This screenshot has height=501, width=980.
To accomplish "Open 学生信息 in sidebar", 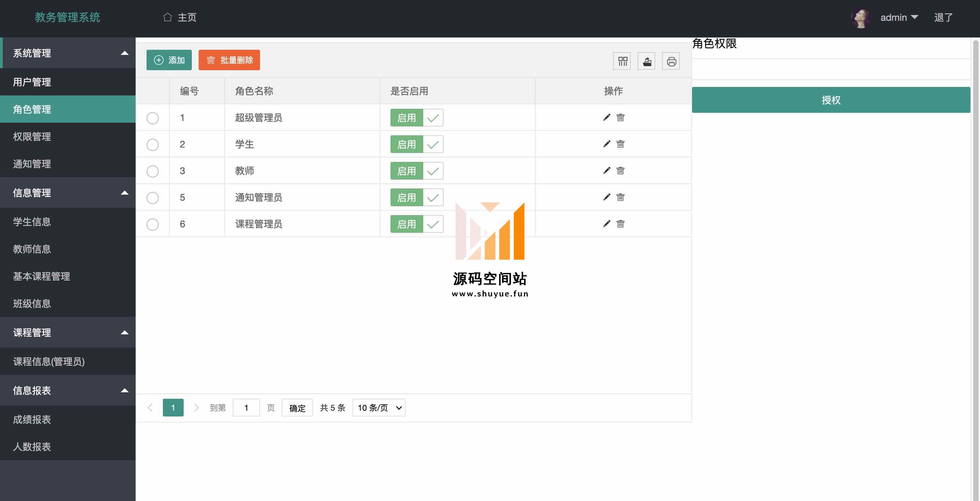I will [68, 222].
